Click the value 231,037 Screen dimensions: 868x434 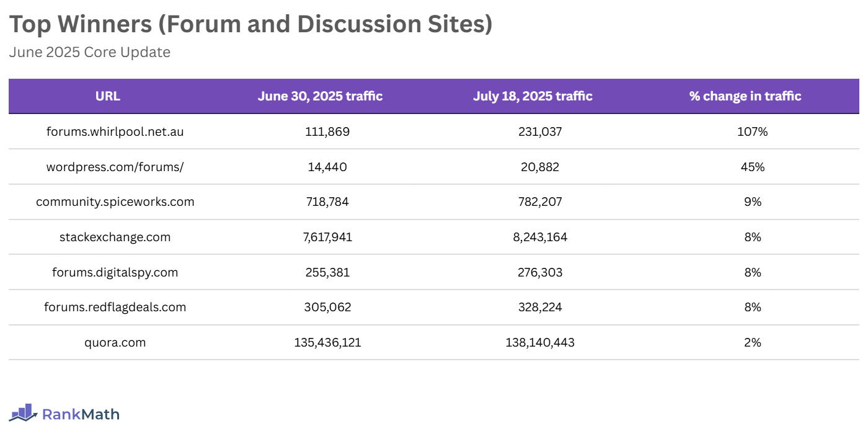coord(540,131)
